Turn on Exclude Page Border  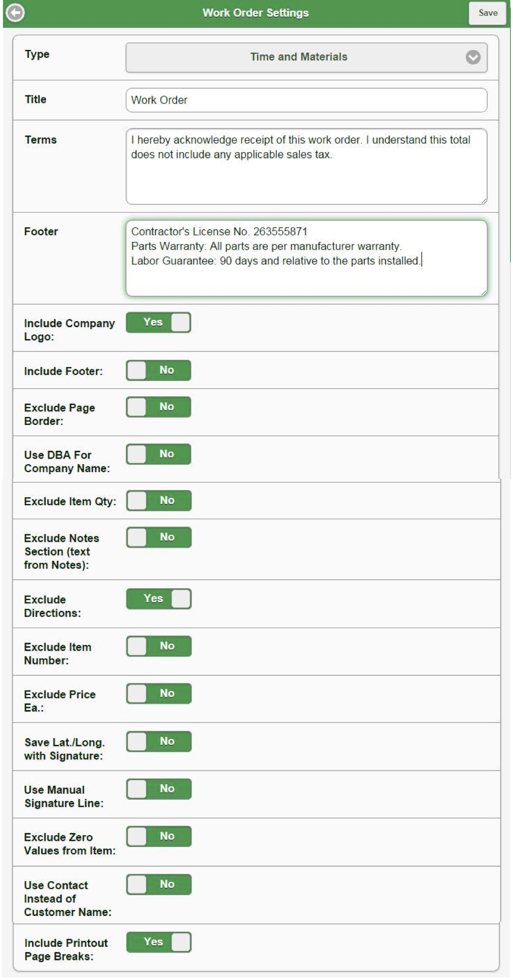coord(159,406)
